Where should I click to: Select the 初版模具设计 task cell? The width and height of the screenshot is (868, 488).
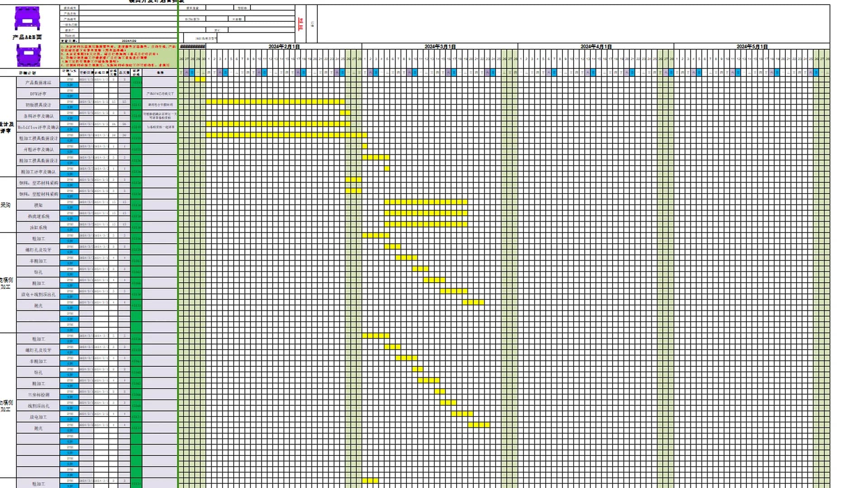point(38,105)
